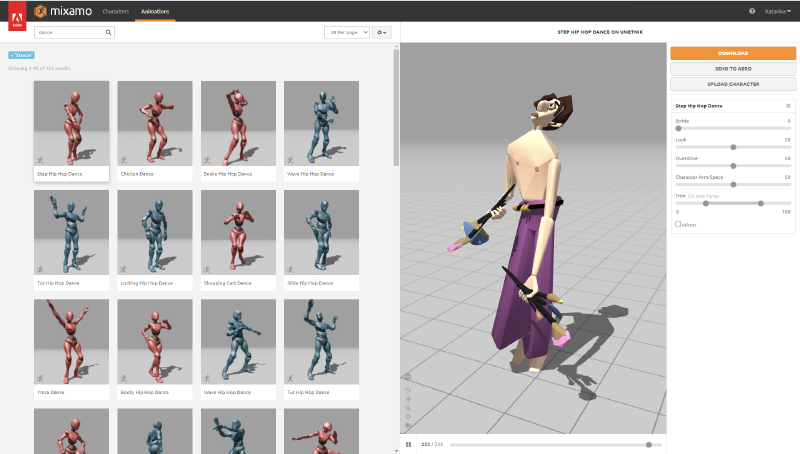The width and height of the screenshot is (800, 454).
Task: Click the animation list vertical scrollbar
Action: 396,108
